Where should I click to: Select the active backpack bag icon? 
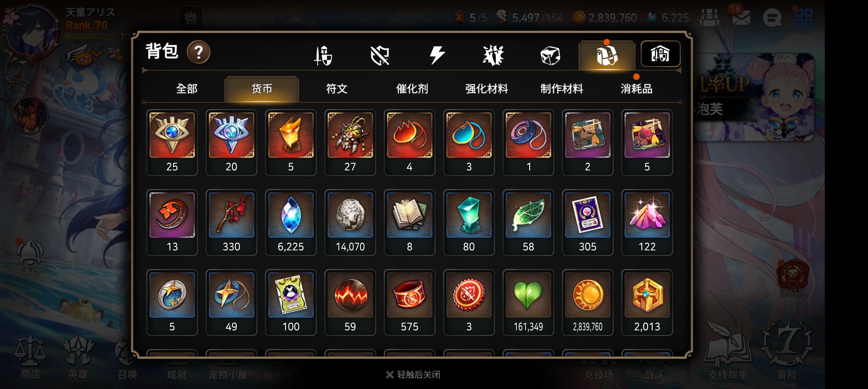coord(606,55)
